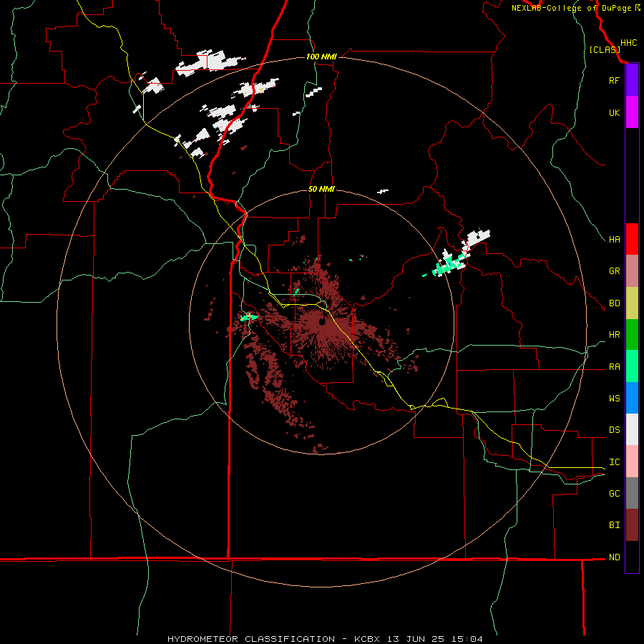Click the HR dark green legend swatch
644x644 pixels.
coord(632,335)
